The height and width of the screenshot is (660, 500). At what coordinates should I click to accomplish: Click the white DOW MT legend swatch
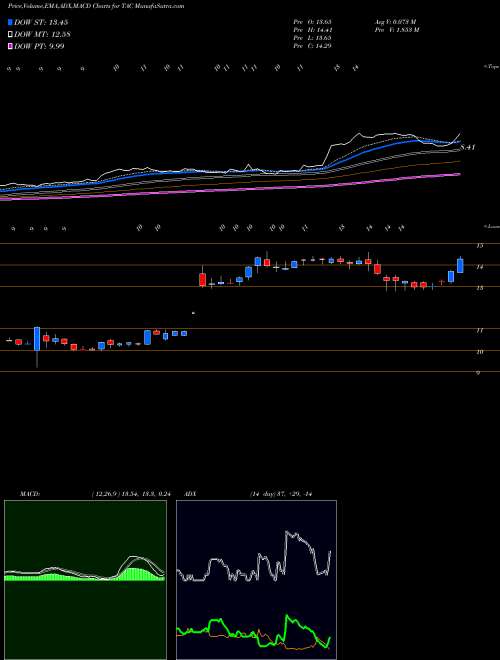(x=11, y=35)
